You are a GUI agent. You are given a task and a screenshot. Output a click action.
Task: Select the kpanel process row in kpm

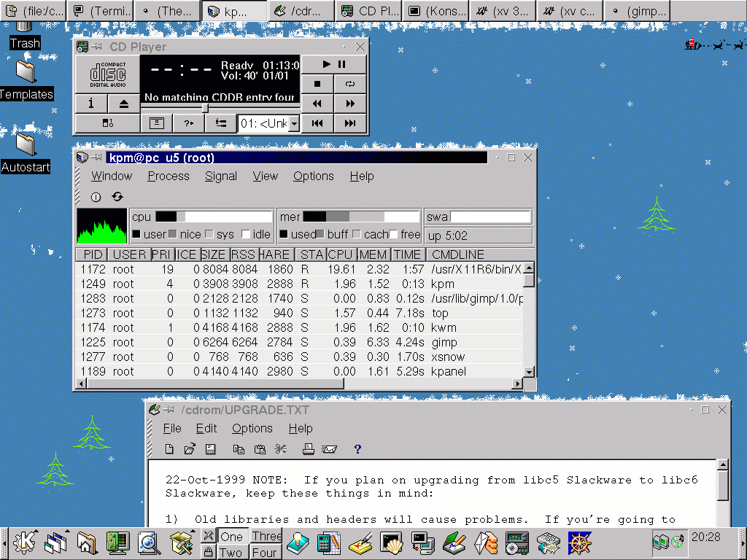pos(299,371)
